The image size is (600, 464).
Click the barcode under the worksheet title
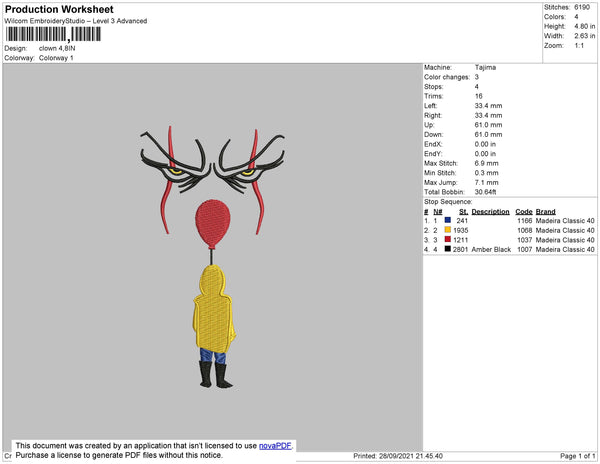(53, 34)
